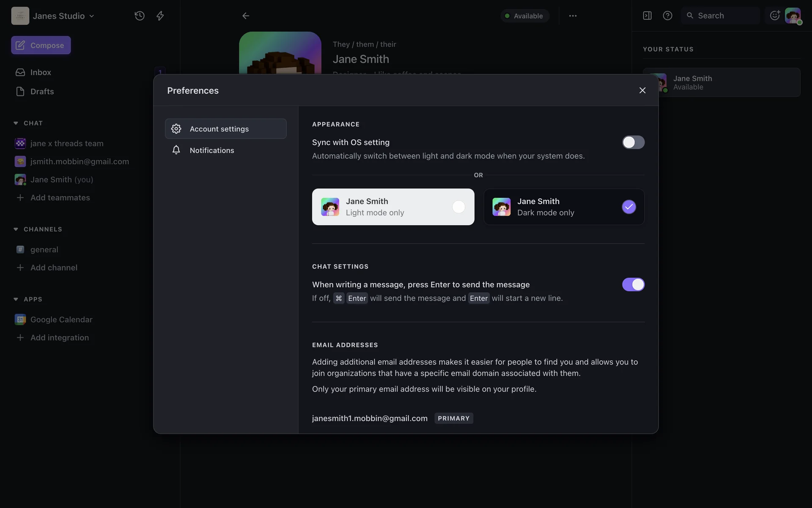Collapse the Apps section
Viewport: 812px width, 508px height.
[16, 299]
